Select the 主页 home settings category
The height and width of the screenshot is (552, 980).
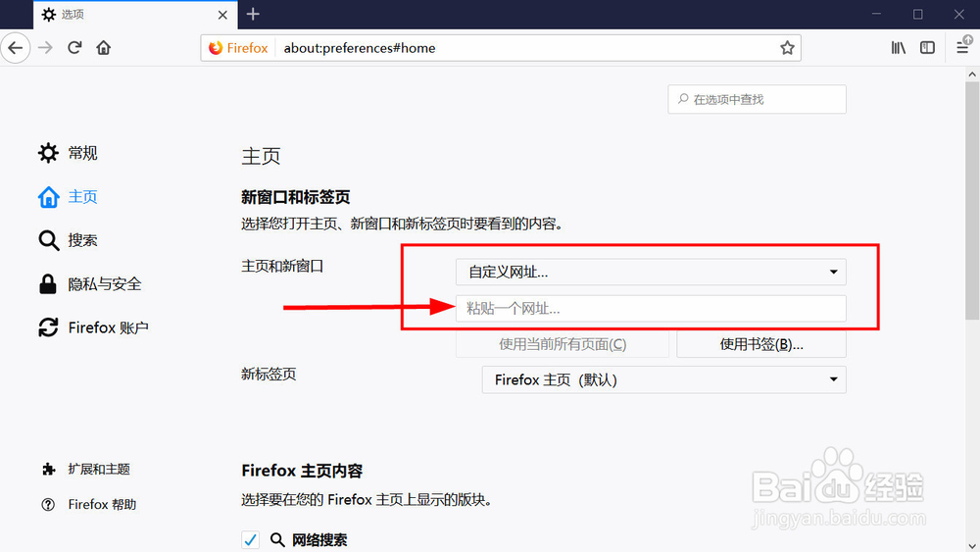(68, 197)
